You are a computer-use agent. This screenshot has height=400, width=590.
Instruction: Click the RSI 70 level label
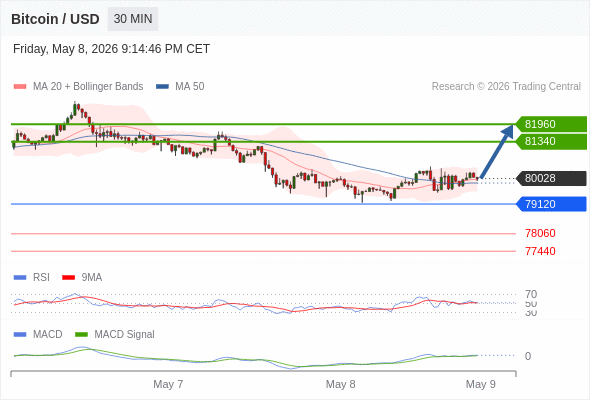coord(531,294)
